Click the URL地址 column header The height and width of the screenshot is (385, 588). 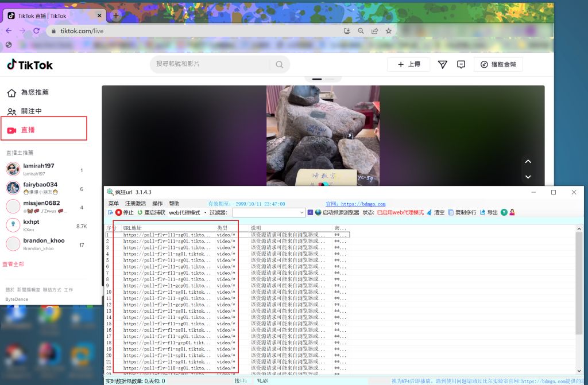(x=168, y=228)
